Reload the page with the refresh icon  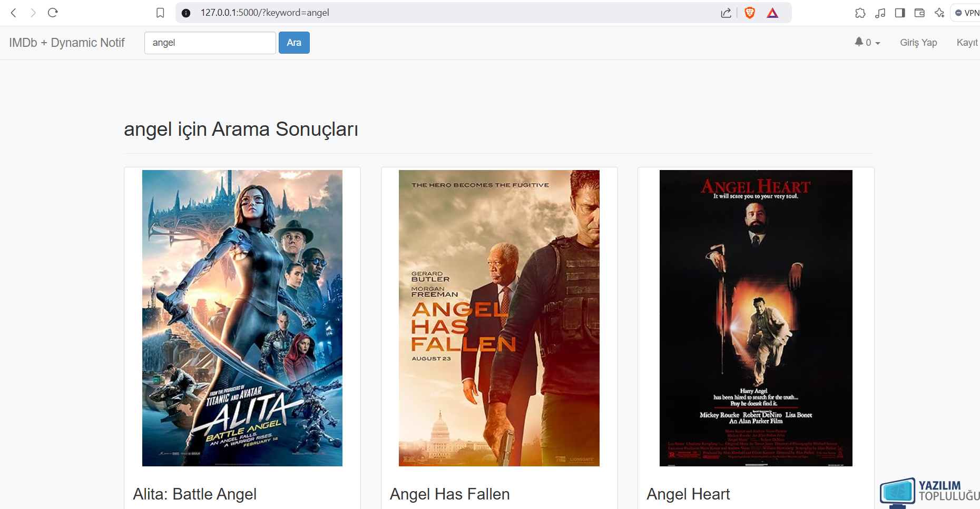point(53,13)
